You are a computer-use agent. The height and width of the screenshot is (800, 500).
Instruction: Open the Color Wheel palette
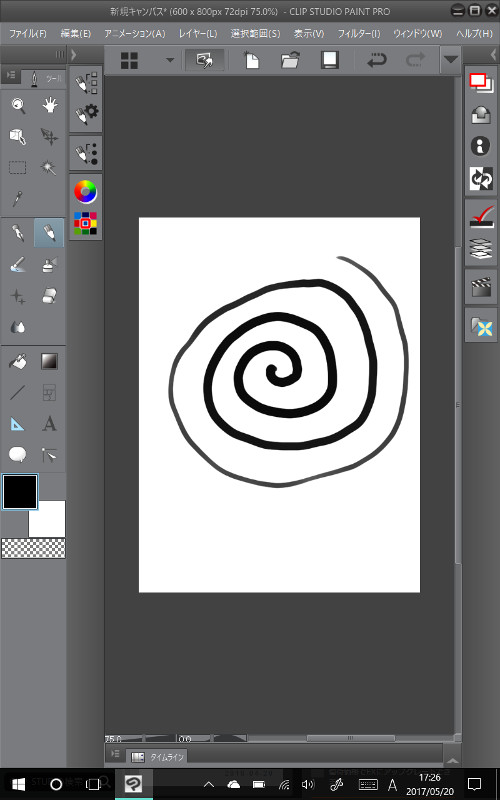tap(85, 192)
